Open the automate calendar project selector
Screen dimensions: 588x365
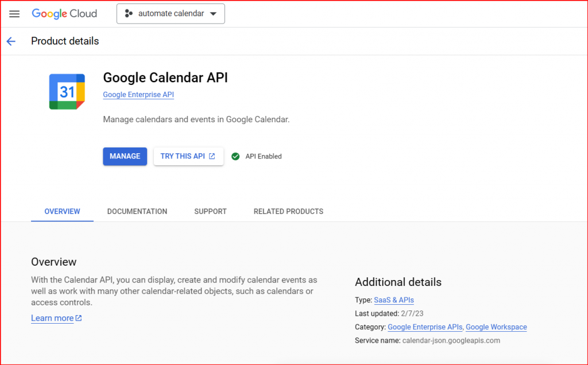tap(171, 14)
